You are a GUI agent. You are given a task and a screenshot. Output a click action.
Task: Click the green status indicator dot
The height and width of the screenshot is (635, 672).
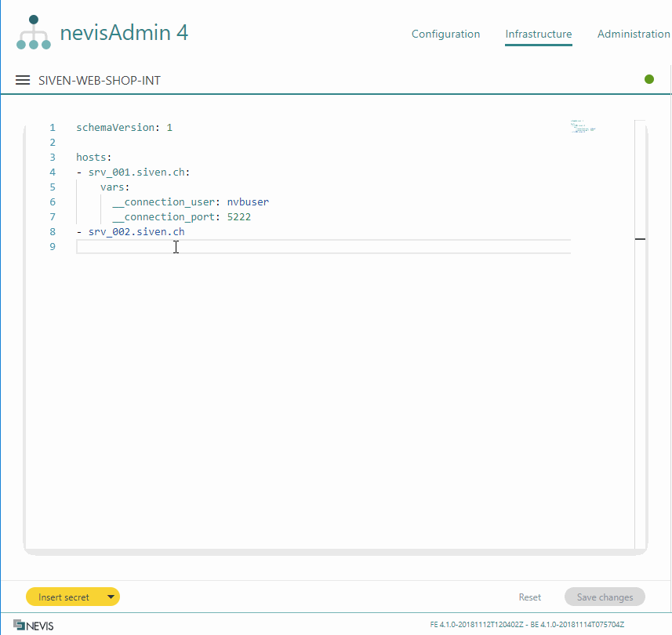(x=649, y=79)
